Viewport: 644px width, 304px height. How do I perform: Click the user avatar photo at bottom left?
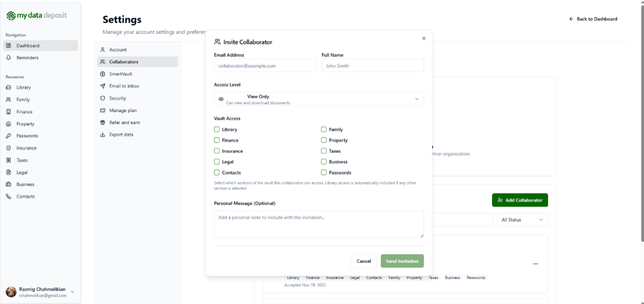coord(11,292)
